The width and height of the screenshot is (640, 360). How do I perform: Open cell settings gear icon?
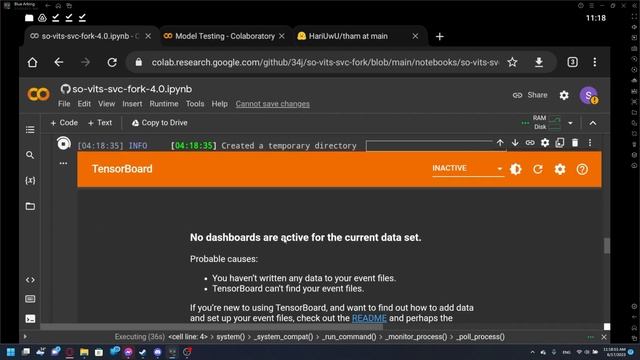click(545, 142)
